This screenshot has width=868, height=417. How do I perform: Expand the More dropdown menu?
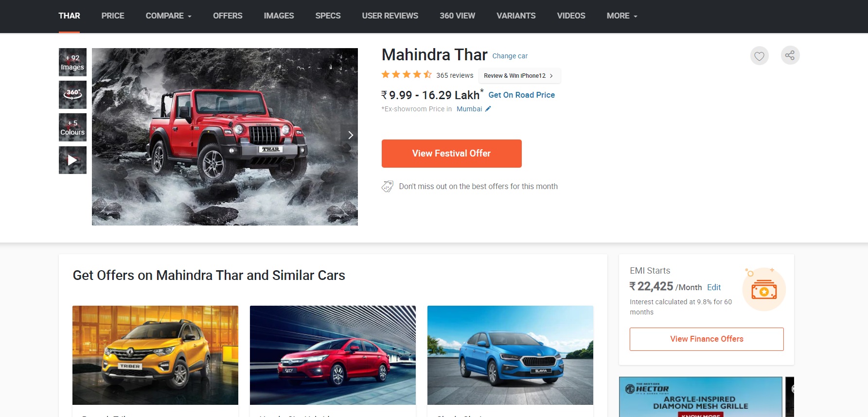622,16
